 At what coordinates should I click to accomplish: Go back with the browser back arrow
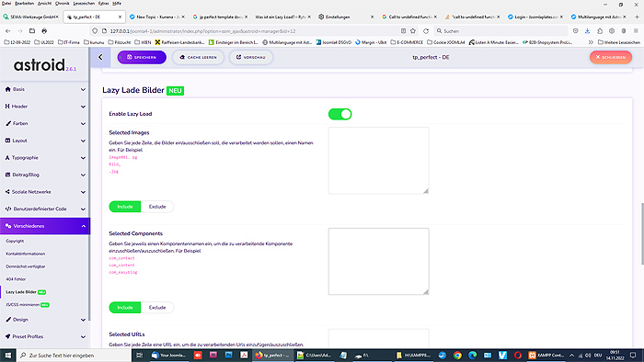pyautogui.click(x=7, y=30)
